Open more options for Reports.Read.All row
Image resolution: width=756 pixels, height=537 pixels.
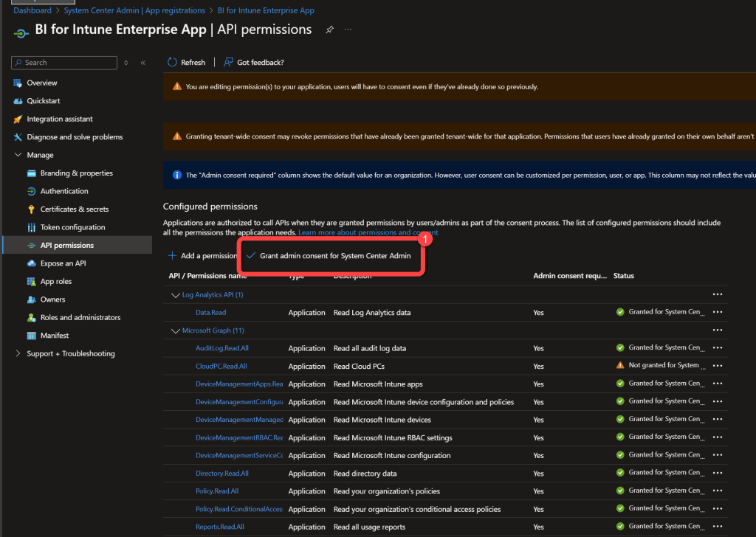pyautogui.click(x=718, y=527)
